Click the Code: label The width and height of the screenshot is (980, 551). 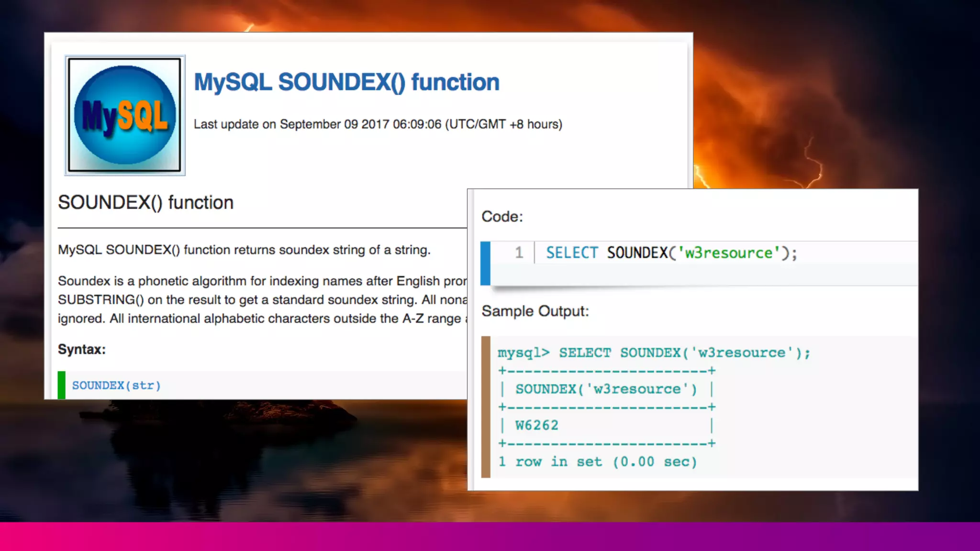coord(502,217)
